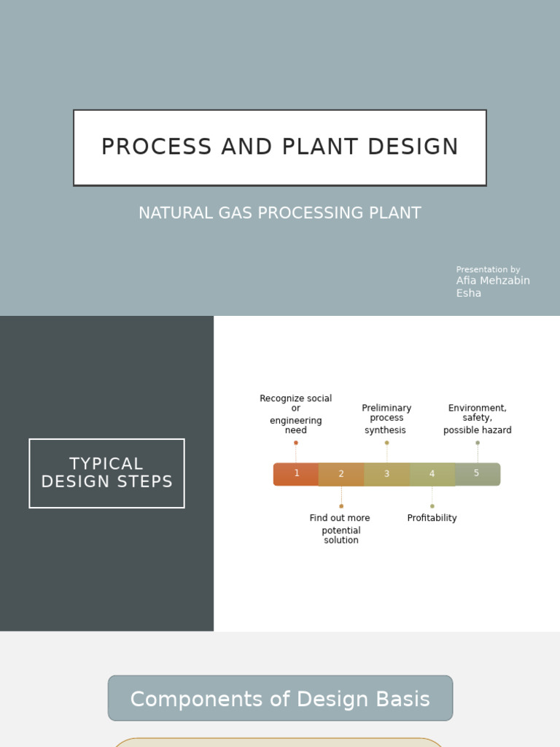560x747 pixels.
Task: Select step 2 segment of the timeline
Action: (341, 474)
